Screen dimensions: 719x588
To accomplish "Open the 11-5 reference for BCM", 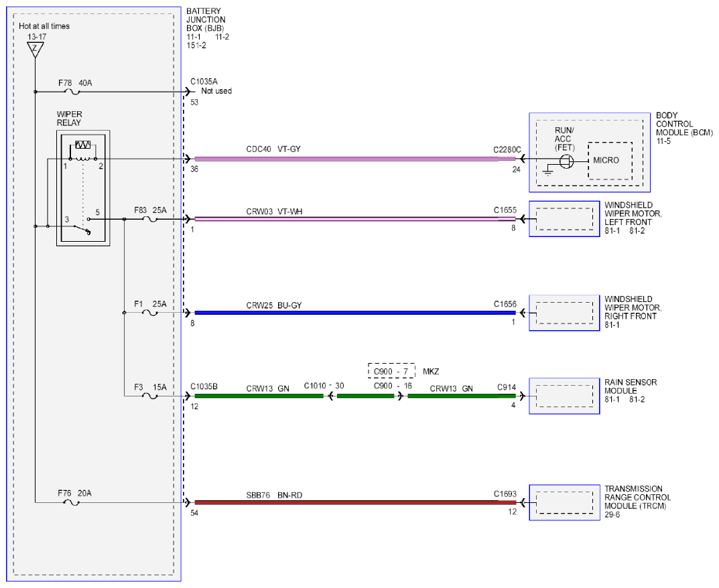I will 663,141.
